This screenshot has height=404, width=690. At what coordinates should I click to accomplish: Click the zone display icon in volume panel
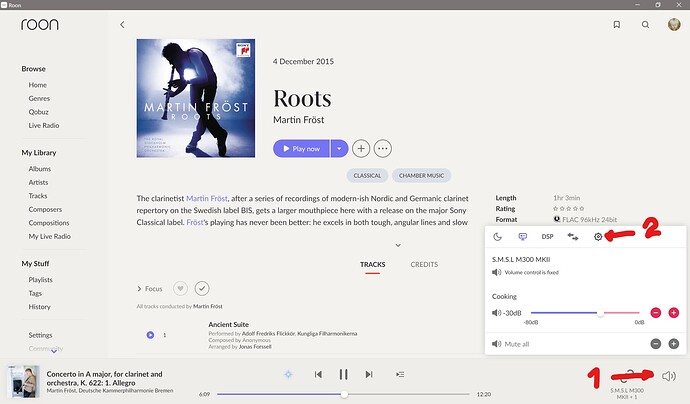click(522, 237)
